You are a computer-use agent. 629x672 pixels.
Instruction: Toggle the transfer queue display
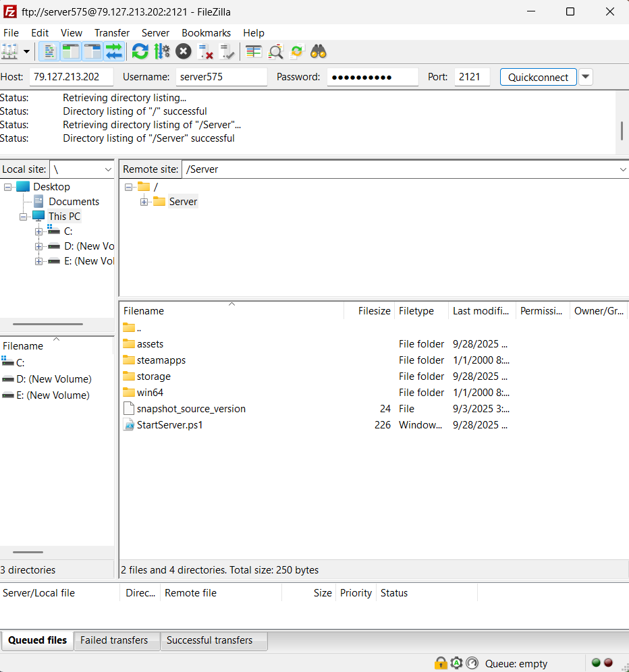(114, 51)
